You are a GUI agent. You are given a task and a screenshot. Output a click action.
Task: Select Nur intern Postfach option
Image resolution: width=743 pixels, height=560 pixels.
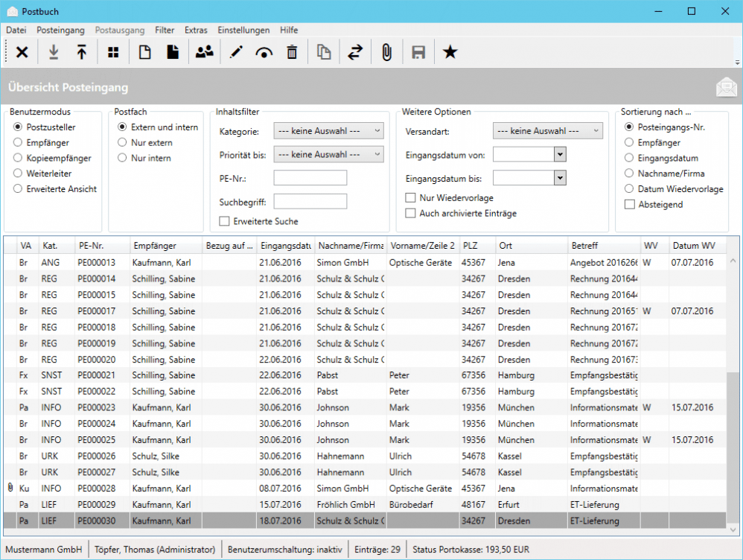coord(144,158)
